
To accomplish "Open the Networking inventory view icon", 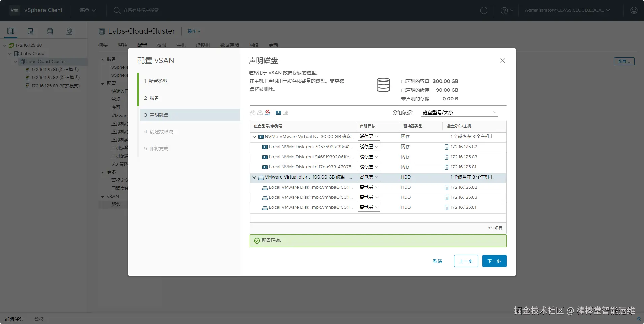I will pos(69,31).
